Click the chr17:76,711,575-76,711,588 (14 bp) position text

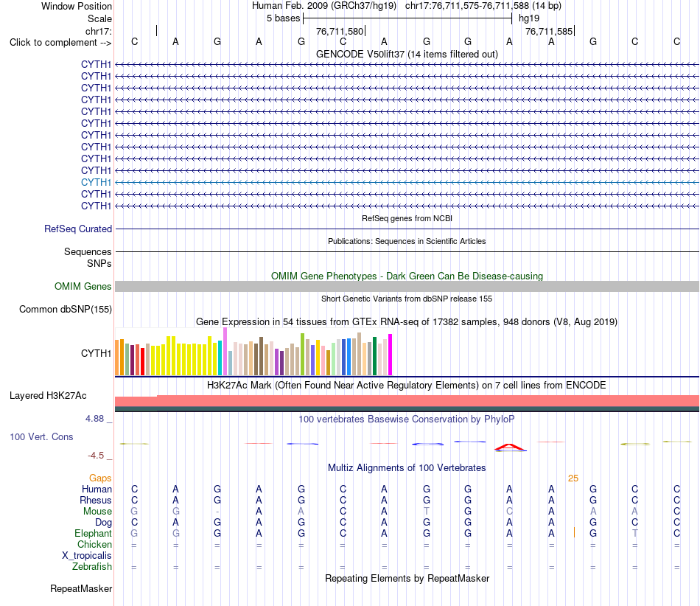point(483,6)
